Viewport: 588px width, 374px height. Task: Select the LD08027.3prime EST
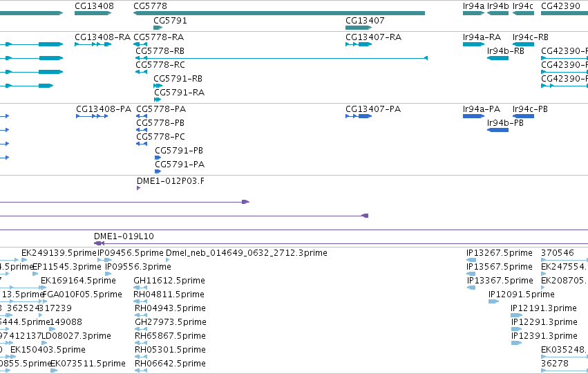click(44, 344)
